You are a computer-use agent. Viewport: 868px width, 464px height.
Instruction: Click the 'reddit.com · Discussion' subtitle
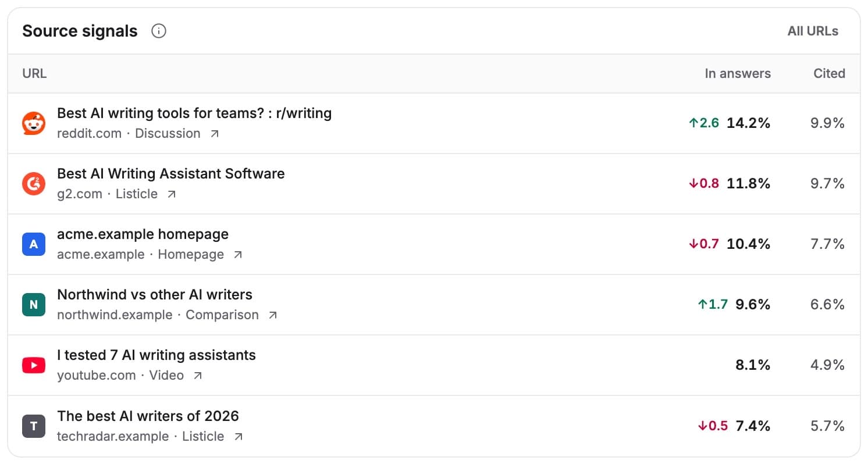[129, 134]
